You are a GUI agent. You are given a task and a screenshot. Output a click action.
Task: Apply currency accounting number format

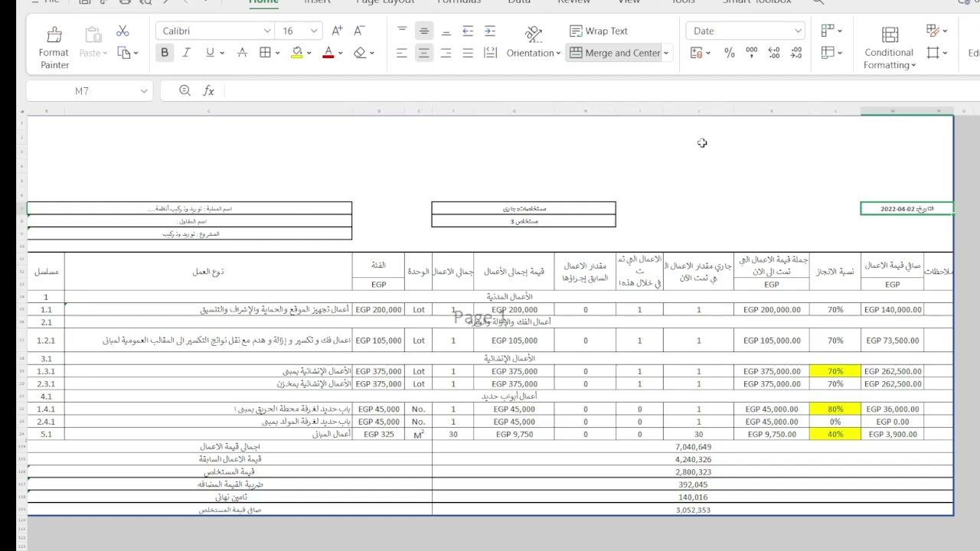(696, 53)
